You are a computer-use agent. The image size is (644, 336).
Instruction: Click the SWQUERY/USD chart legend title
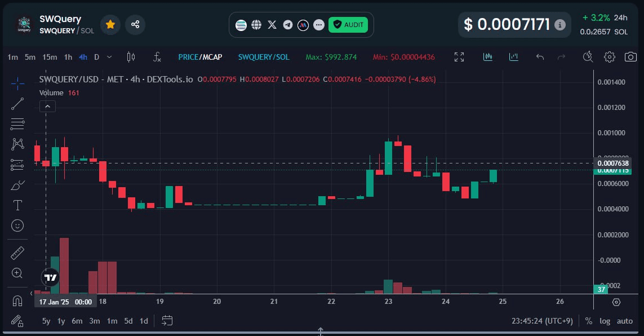coord(116,79)
